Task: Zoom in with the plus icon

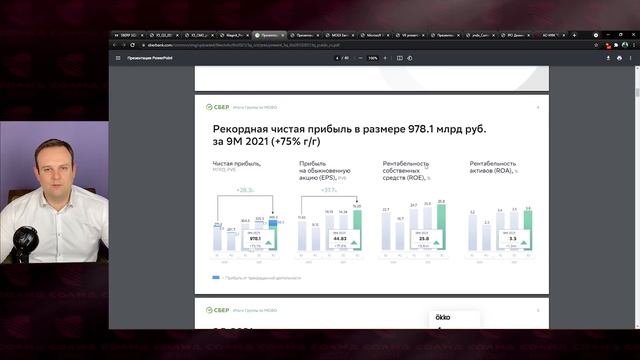Action: coord(385,58)
